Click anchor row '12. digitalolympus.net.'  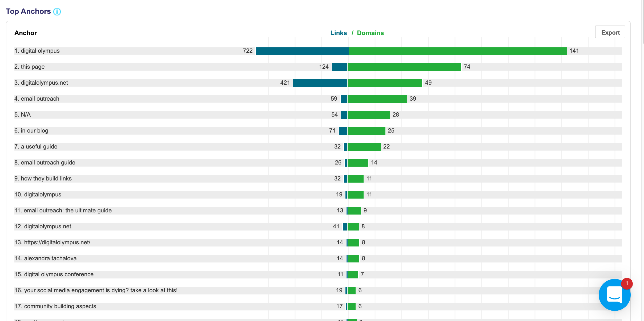[x=318, y=227]
